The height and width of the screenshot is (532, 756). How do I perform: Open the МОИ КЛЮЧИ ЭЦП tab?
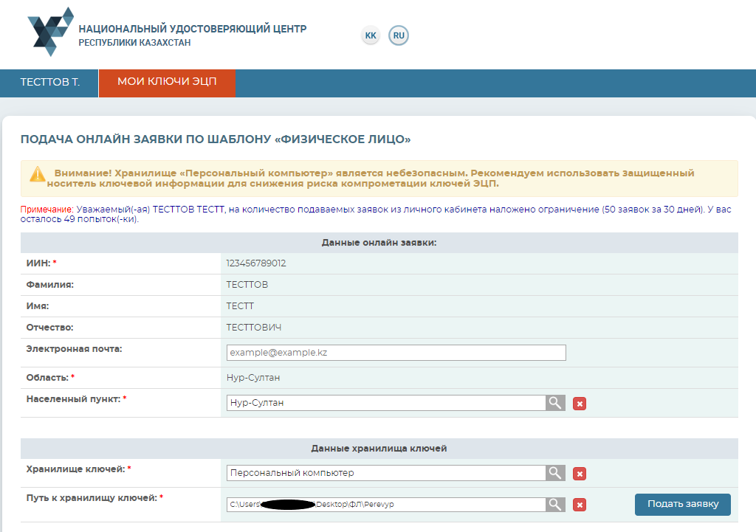point(167,83)
